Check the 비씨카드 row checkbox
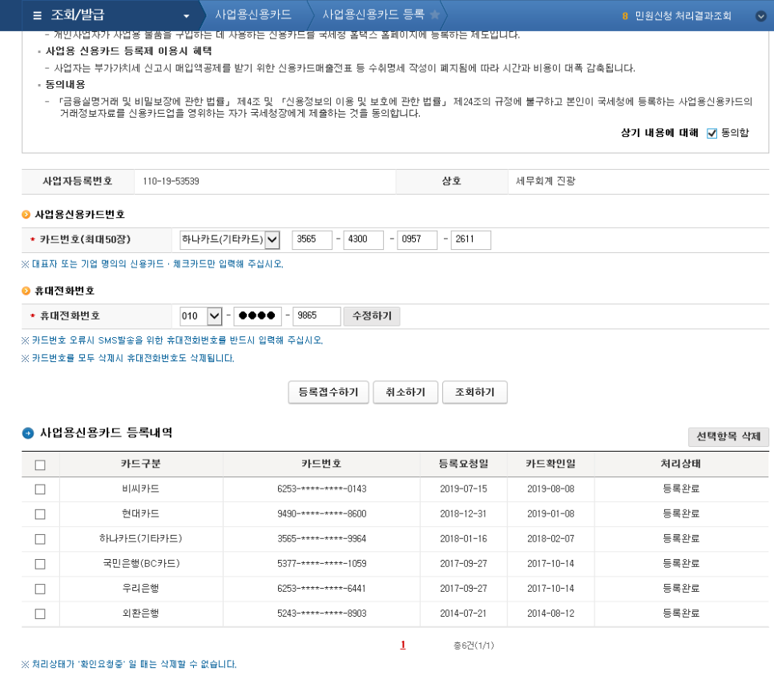The width and height of the screenshot is (774, 700). (x=41, y=489)
